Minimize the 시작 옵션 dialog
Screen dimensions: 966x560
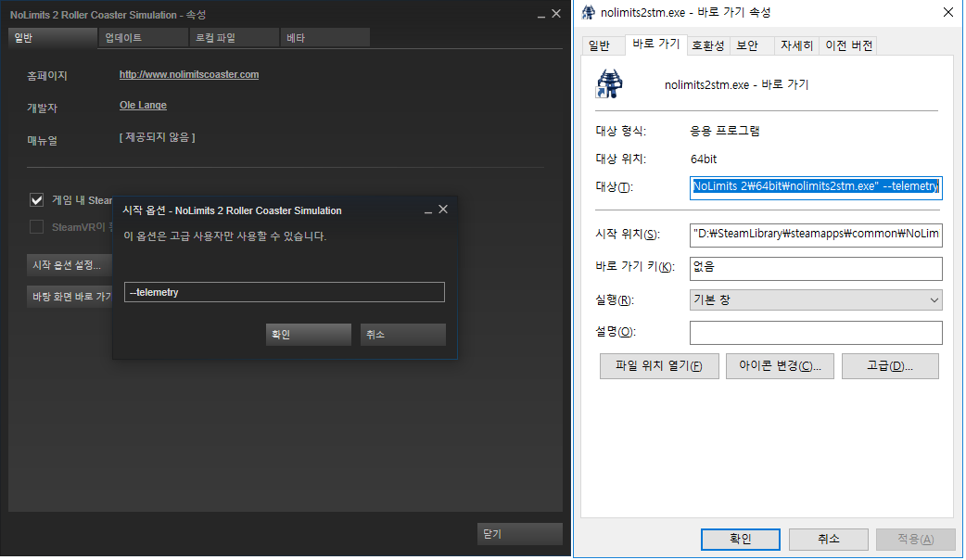coord(428,210)
